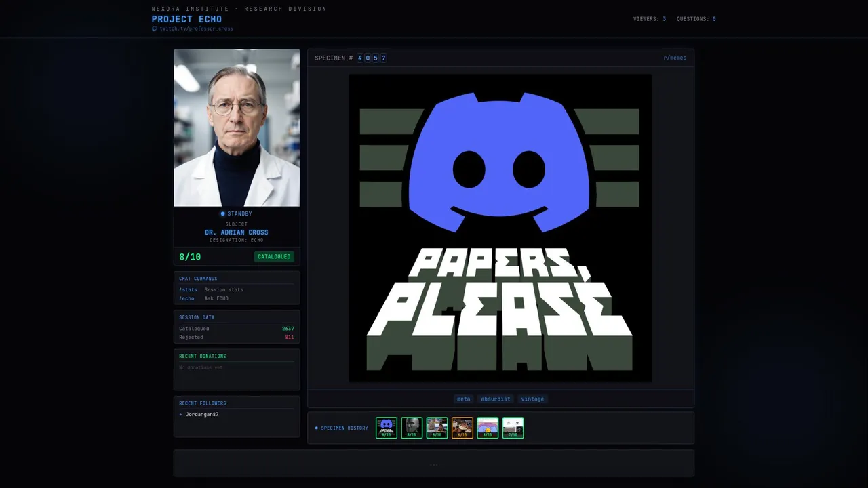Viewport: 868px width, 488px height.
Task: Click the SPECIMEN # 4057 label
Action: (x=351, y=58)
